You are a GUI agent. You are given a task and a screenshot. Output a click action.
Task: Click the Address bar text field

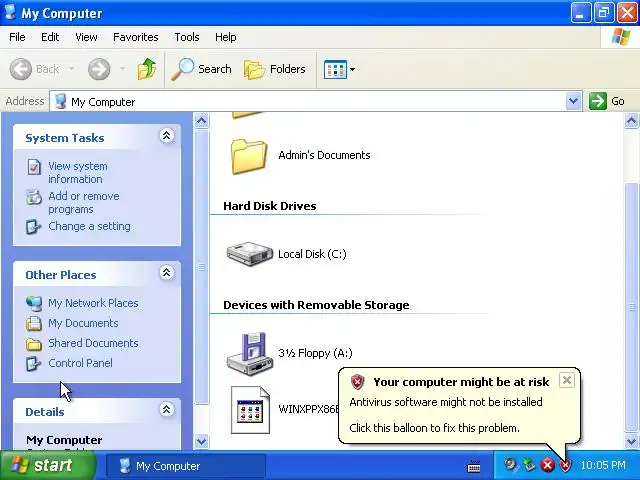coord(316,101)
